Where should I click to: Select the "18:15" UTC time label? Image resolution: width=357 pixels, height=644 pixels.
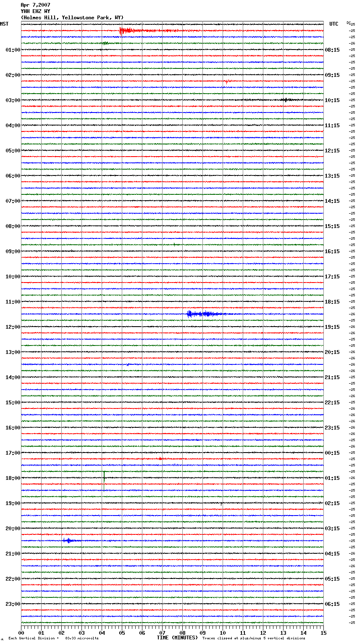click(332, 302)
